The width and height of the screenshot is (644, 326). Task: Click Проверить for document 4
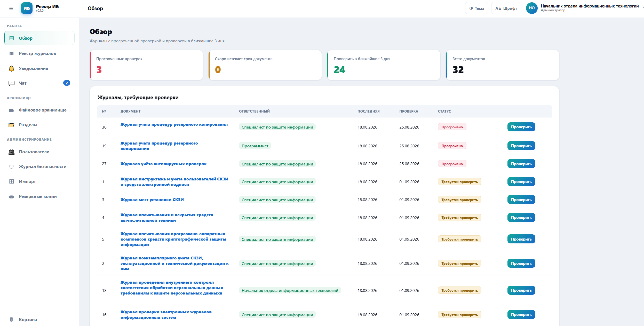point(521,218)
